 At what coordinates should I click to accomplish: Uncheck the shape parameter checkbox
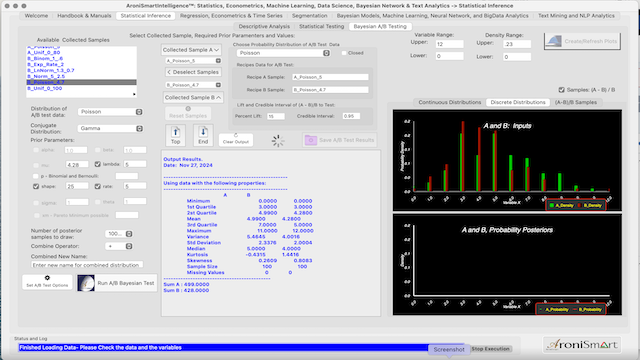[36, 187]
